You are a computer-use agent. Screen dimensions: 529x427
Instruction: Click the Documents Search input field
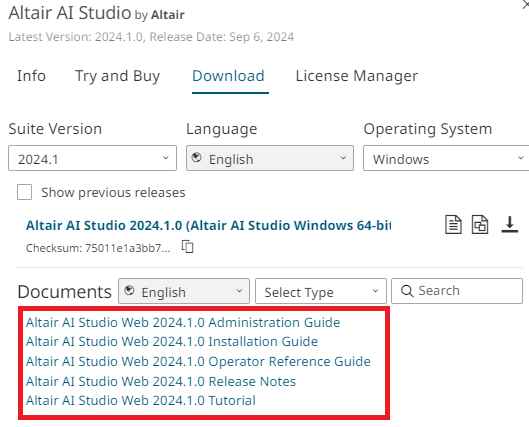pyautogui.click(x=457, y=291)
